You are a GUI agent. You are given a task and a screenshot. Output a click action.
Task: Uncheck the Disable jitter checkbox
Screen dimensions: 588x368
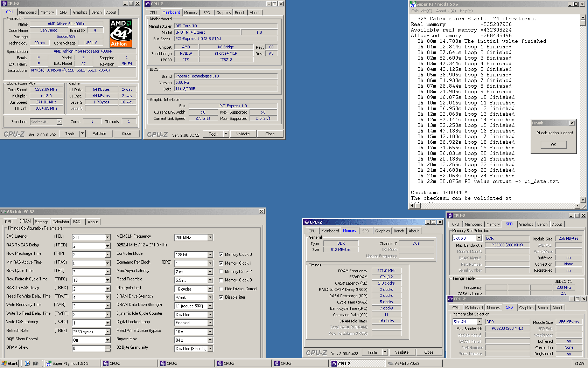(x=221, y=297)
